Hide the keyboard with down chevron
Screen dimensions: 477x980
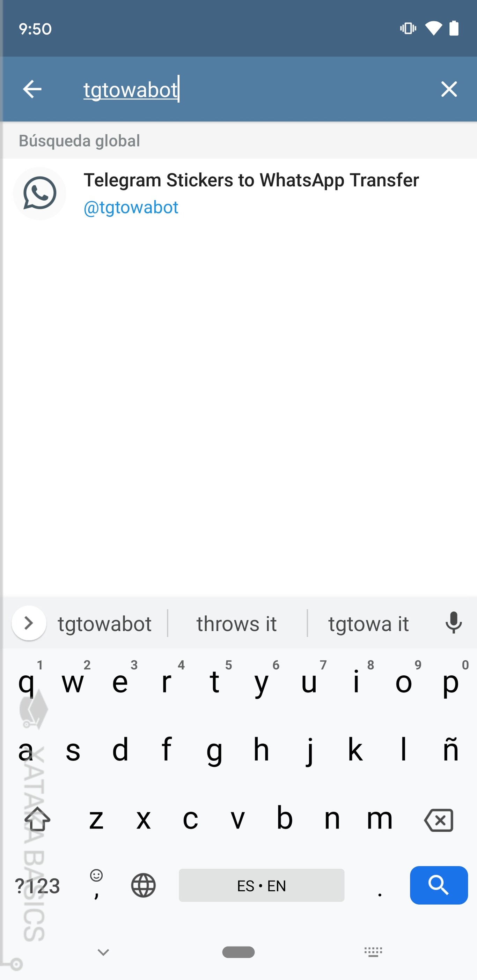(104, 952)
